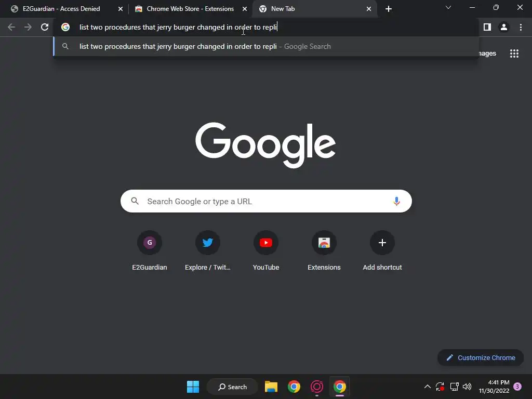Click the Add shortcut plus tile
This screenshot has height=399, width=532.
coord(382,250)
